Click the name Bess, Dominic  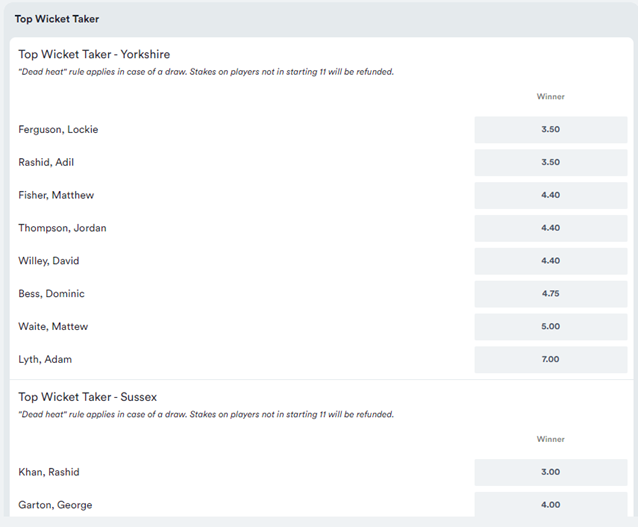tap(51, 294)
